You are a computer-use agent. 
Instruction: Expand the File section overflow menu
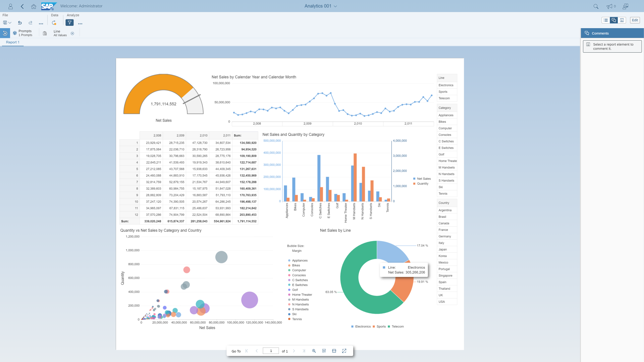(41, 23)
